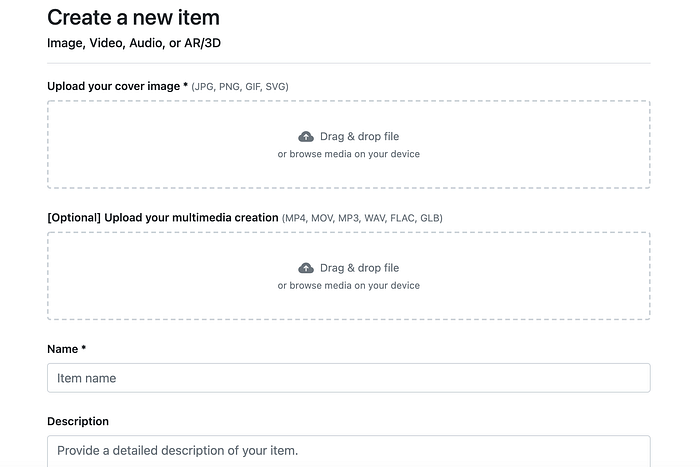Click the '(JPG, PNG, GIF, SVG)' format hint

[240, 87]
